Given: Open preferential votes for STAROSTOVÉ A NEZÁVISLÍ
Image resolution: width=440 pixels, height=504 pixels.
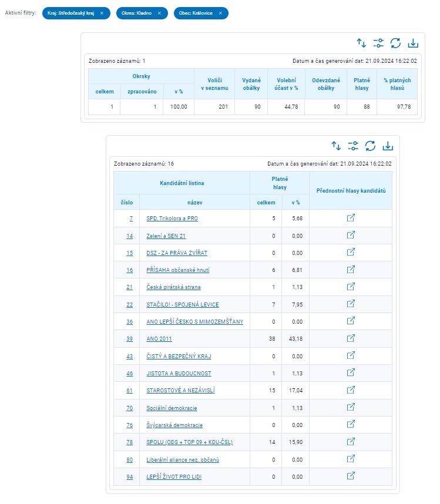Looking at the screenshot, I should tap(351, 390).
